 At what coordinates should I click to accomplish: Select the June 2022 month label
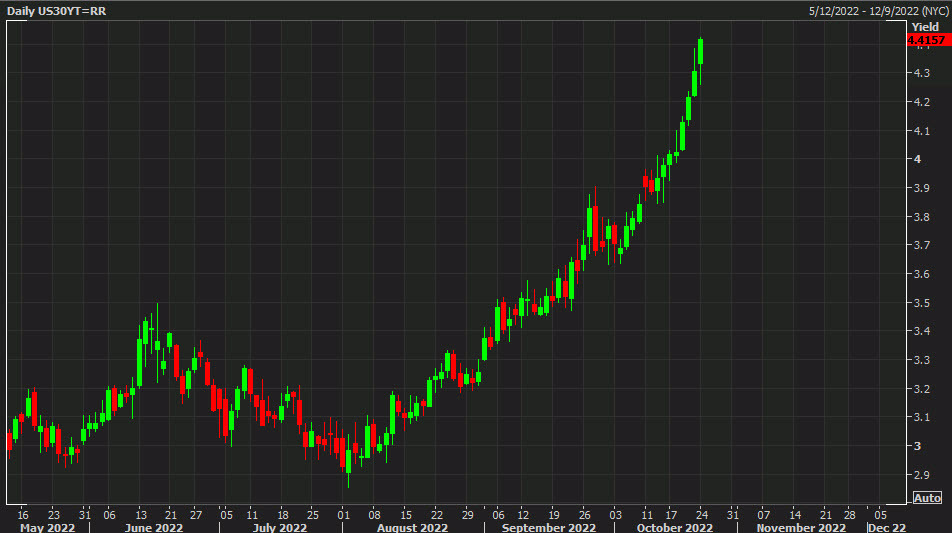click(155, 527)
